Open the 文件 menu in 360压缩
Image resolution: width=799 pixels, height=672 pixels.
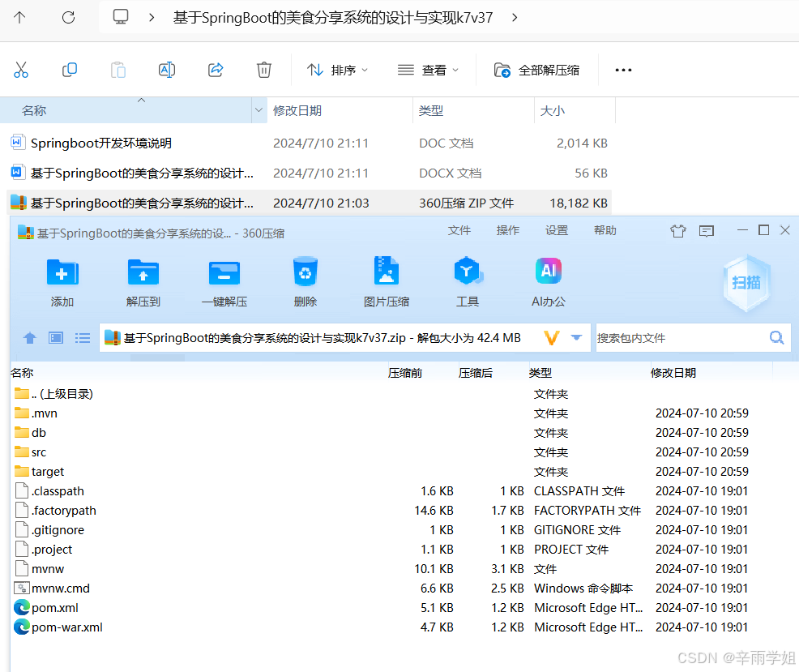click(459, 230)
